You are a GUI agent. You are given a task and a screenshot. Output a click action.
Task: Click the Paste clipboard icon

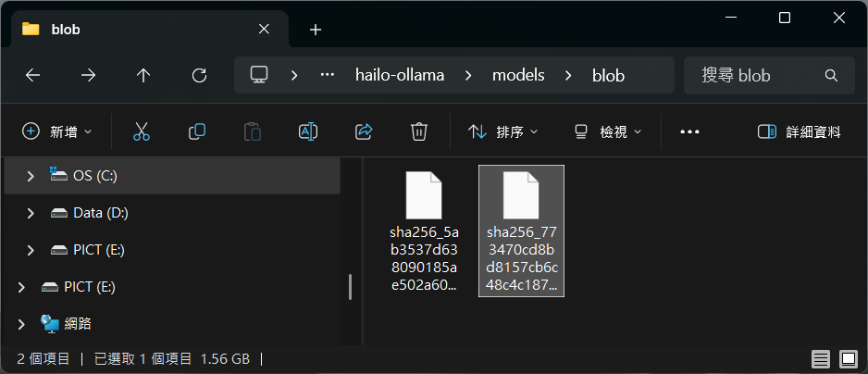click(x=253, y=131)
